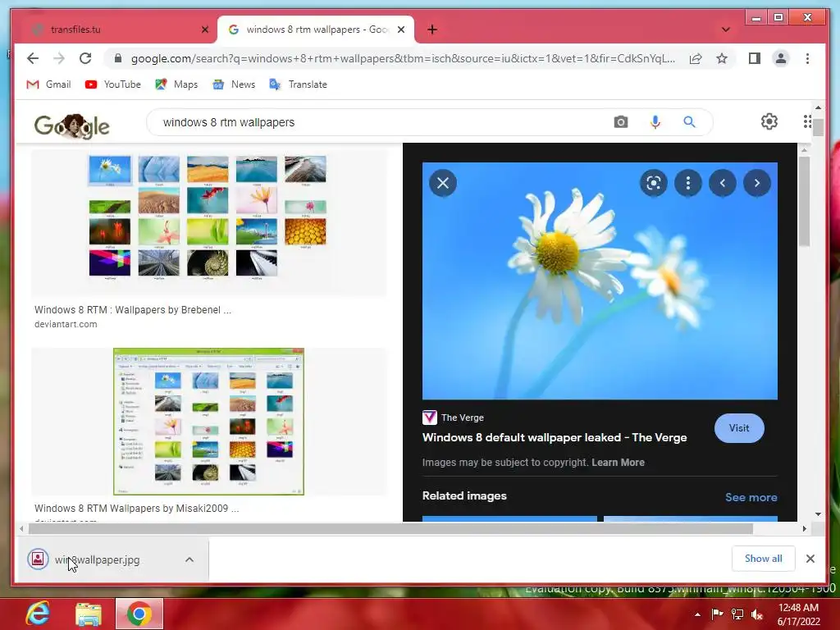Click the Visit button
The image size is (840, 630).
click(739, 428)
